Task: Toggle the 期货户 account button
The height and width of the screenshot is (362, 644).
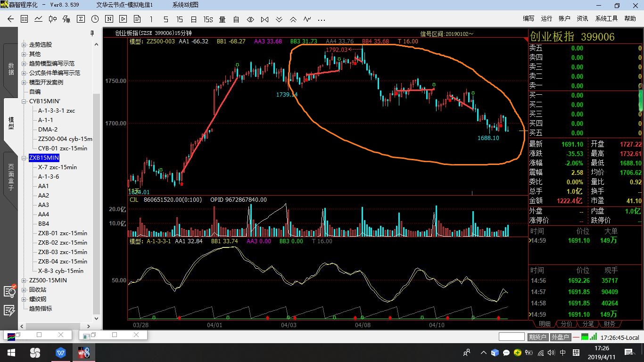Action: click(537, 337)
